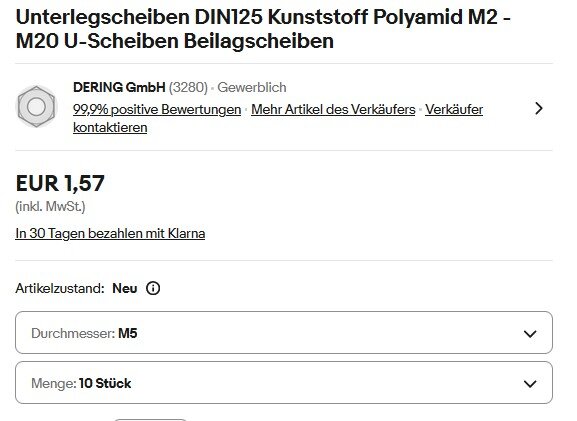Image resolution: width=577 pixels, height=421 pixels.
Task: Open Mehr Artikel des Verkäufers link
Action: point(333,109)
